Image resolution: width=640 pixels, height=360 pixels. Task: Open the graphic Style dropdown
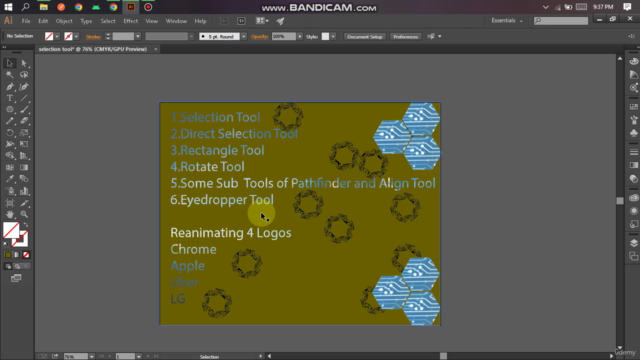point(333,37)
